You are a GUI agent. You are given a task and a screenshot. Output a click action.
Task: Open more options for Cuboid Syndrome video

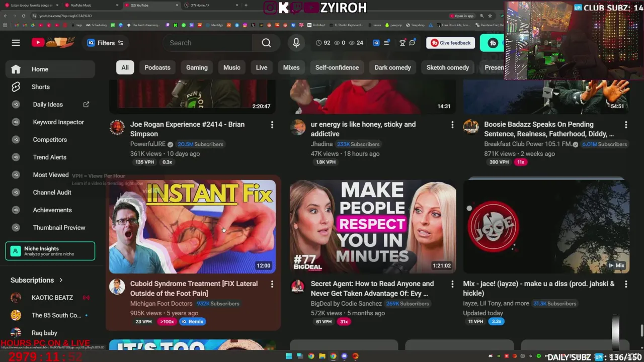click(x=272, y=284)
